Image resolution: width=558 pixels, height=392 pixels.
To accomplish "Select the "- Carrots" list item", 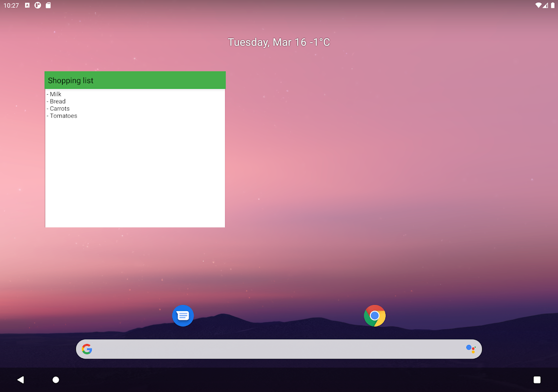I will 58,108.
